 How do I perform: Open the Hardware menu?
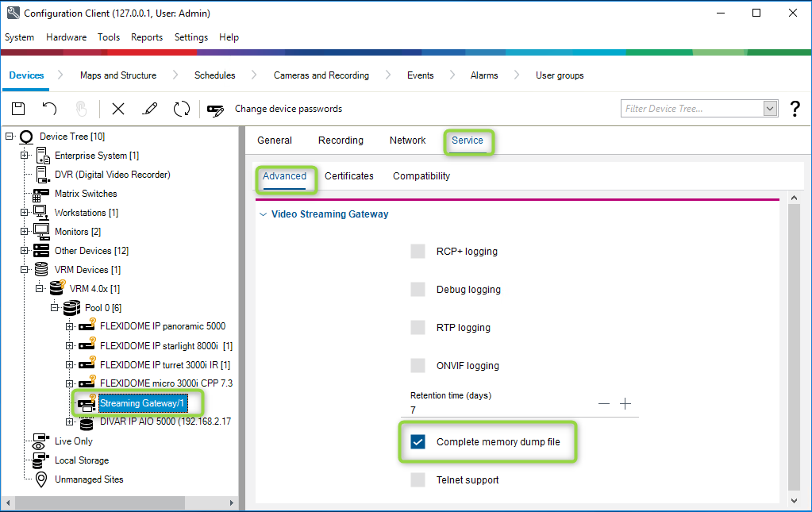66,37
